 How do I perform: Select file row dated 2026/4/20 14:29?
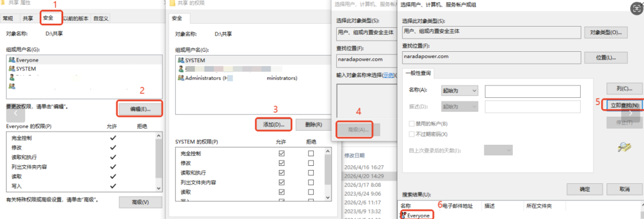[x=369, y=176]
